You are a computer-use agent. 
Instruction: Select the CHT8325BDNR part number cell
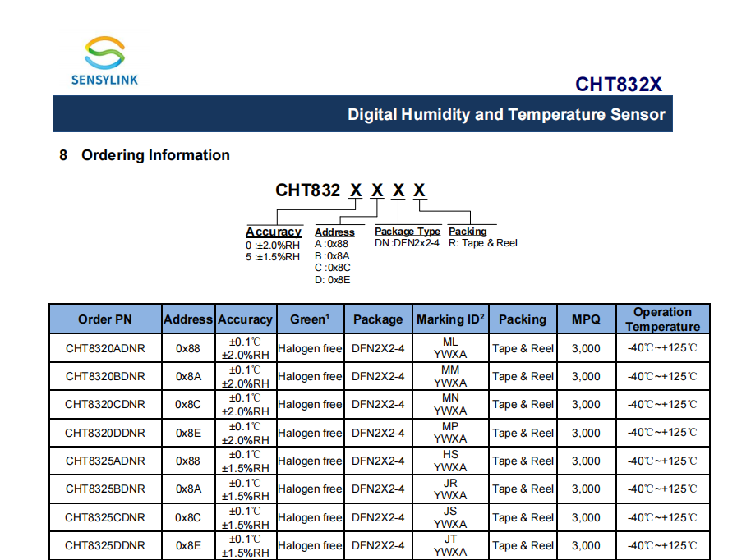point(105,489)
